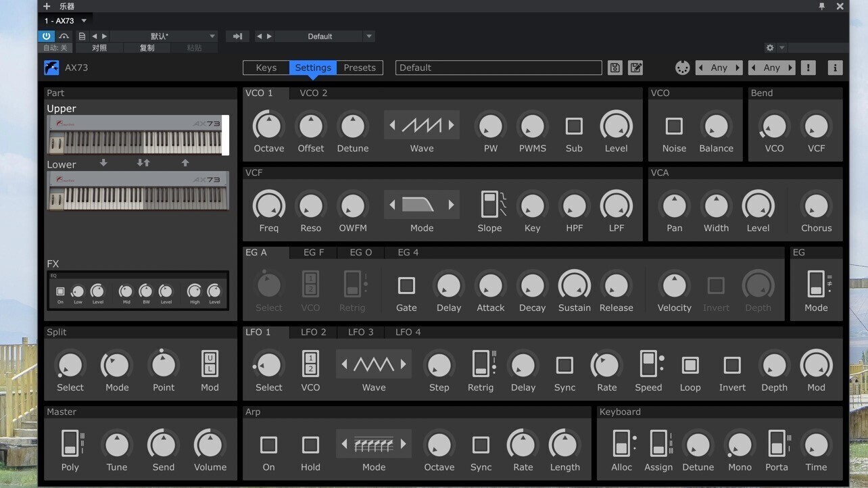The height and width of the screenshot is (488, 868).
Task: Select next VCO 1 waveform
Action: 451,125
